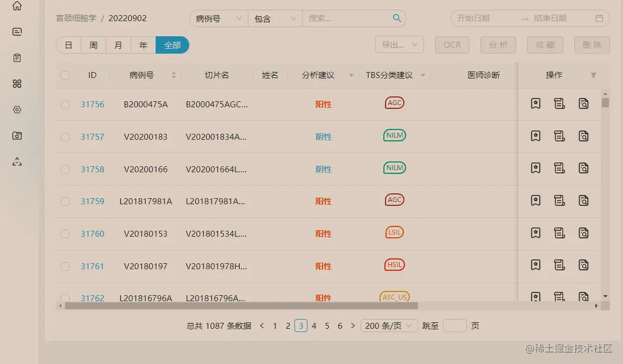Open settings via the gear icon
Viewport: 623px width, 364px height.
pos(16,109)
